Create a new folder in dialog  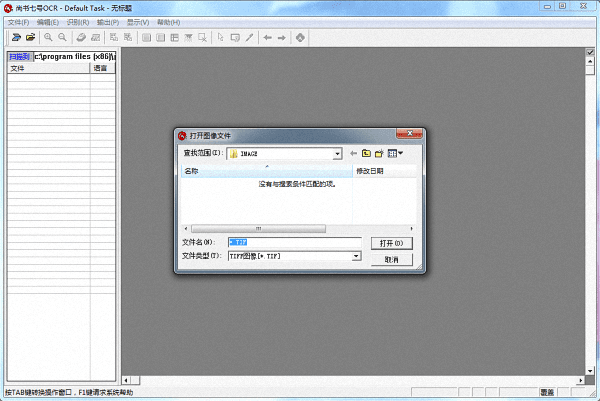379,153
